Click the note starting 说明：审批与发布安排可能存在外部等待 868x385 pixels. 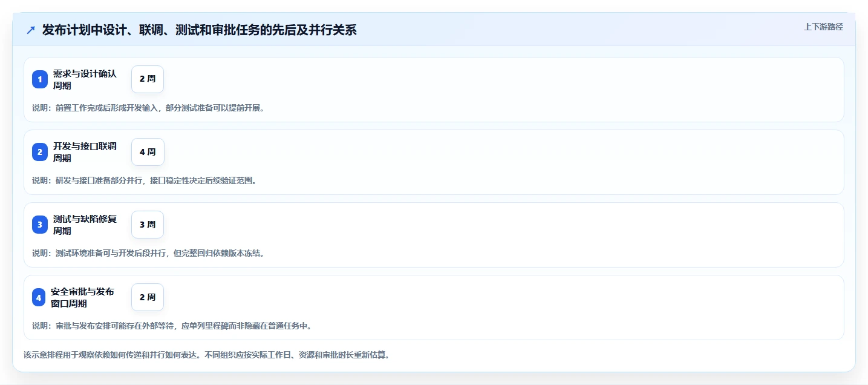tap(172, 326)
